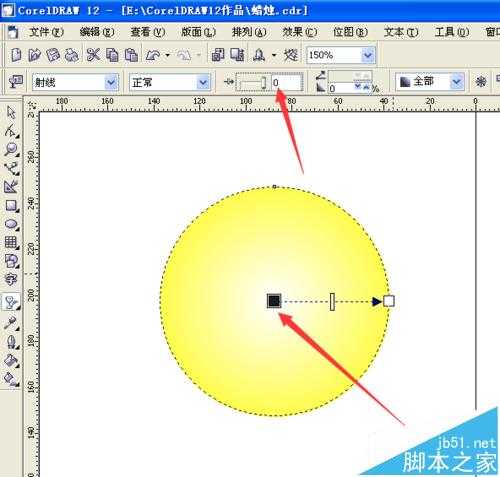
Task: Click the Freeze transparency snowflake icon
Action: coord(480,81)
